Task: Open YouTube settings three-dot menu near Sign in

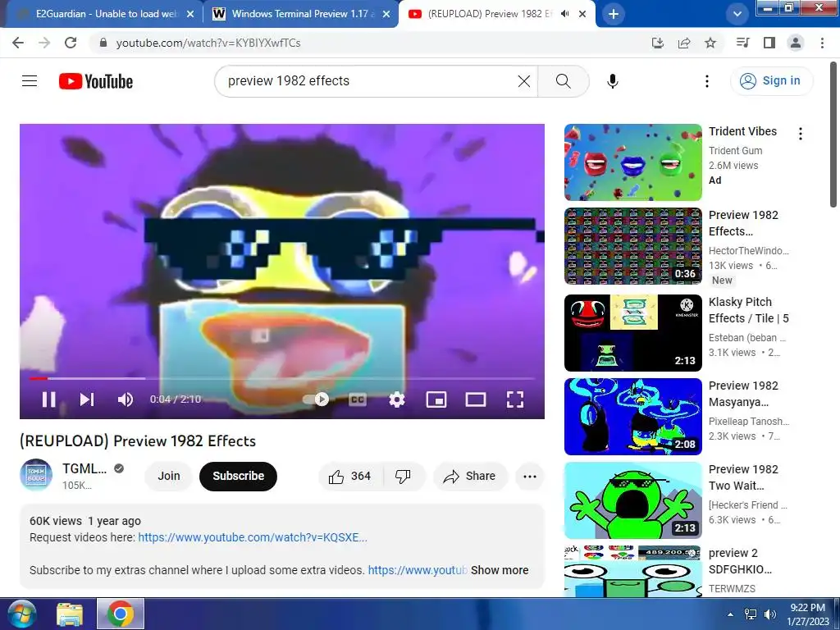Action: [x=706, y=81]
